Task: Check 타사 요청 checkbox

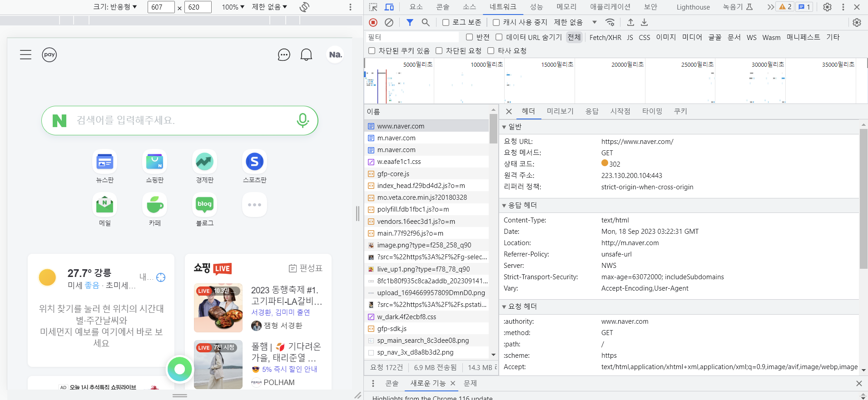Action: click(x=491, y=51)
